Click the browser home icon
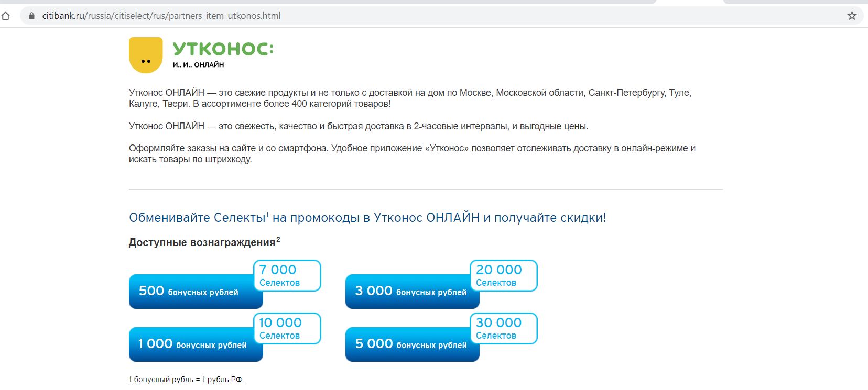The height and width of the screenshot is (390, 868). pos(6,16)
